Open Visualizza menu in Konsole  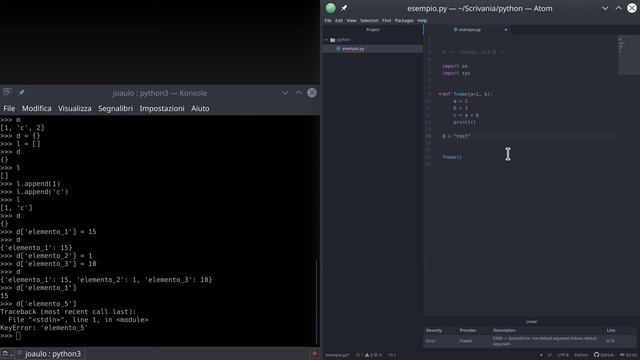click(x=75, y=109)
